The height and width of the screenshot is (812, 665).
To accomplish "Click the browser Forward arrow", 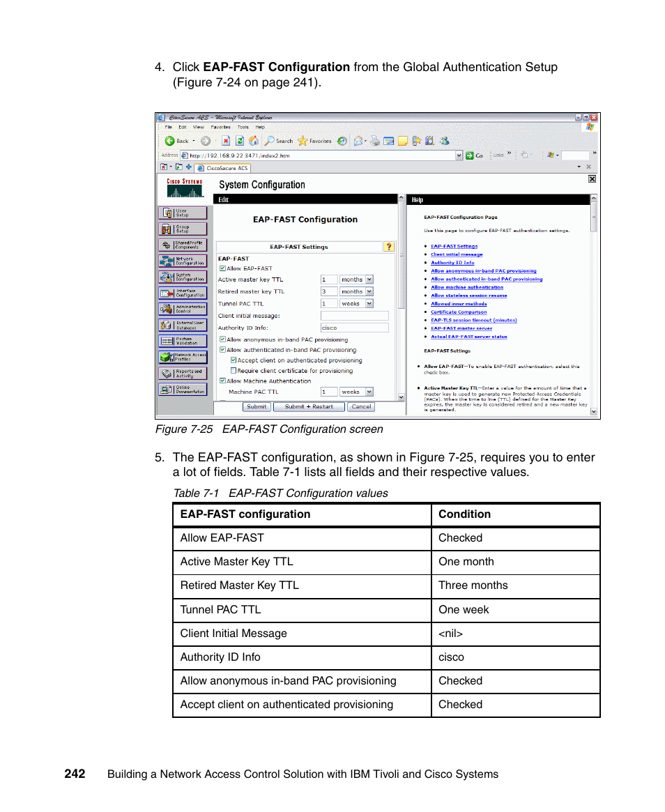I will 206,141.
